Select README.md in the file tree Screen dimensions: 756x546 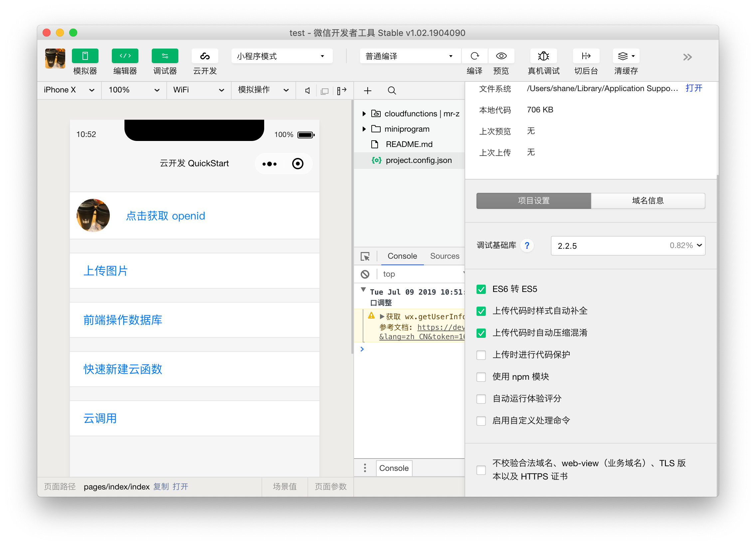click(x=409, y=144)
